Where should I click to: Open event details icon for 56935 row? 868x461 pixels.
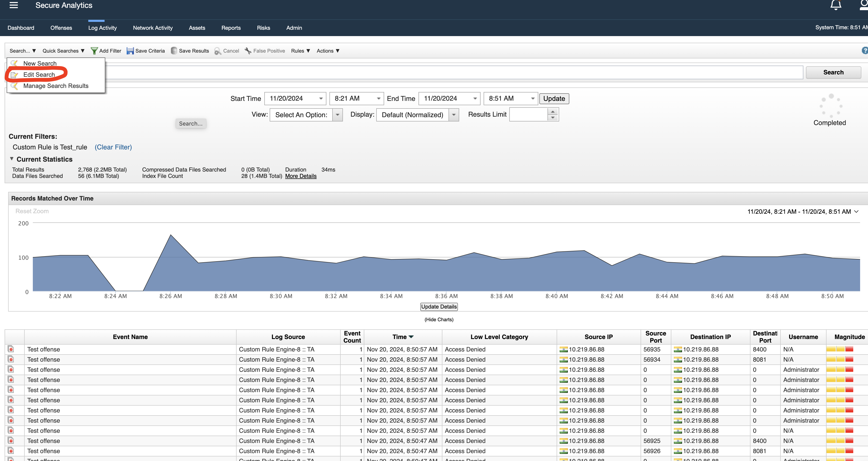(x=11, y=349)
